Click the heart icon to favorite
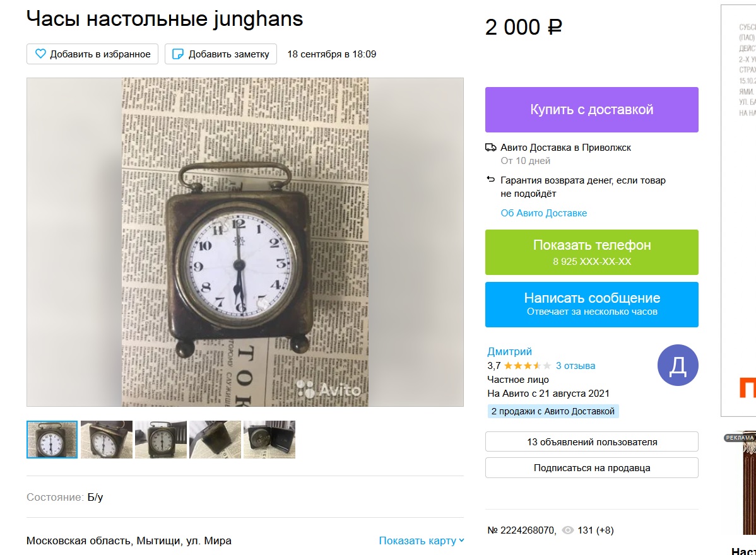 [x=40, y=54]
